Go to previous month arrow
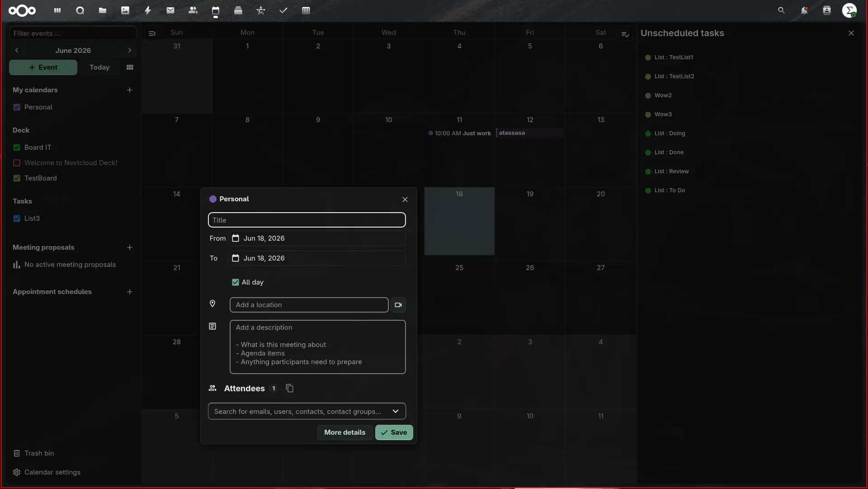The image size is (868, 489). point(17,50)
